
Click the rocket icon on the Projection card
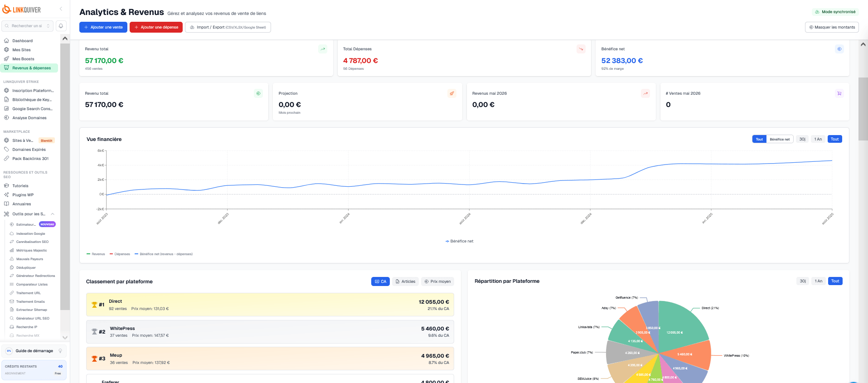point(452,93)
